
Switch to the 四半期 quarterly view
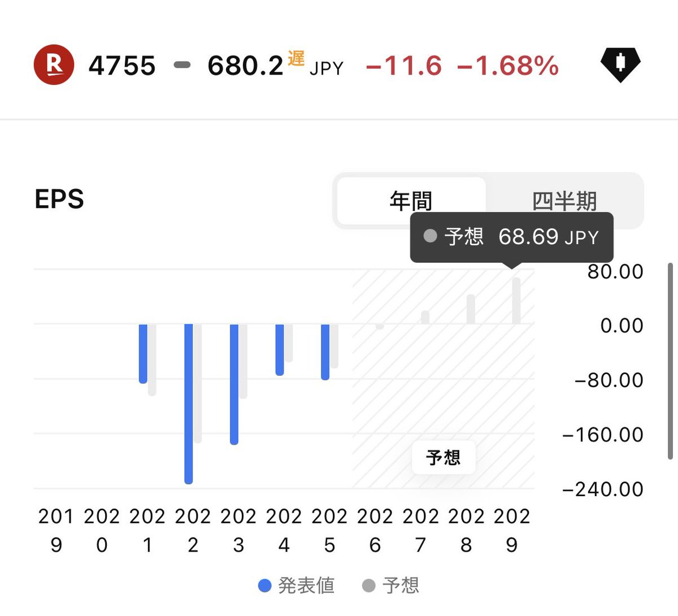[x=564, y=201]
